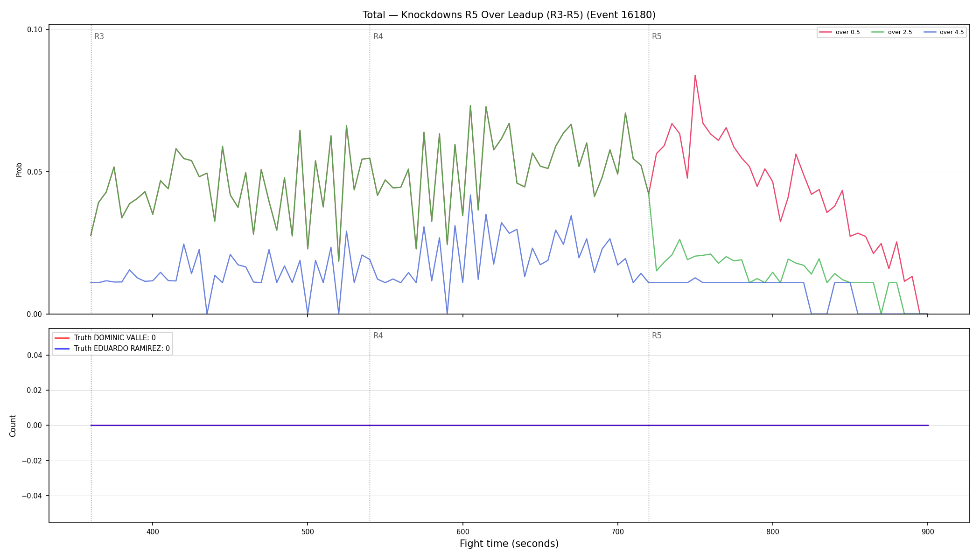Click the red over 0.5 peak in R5

(x=695, y=75)
